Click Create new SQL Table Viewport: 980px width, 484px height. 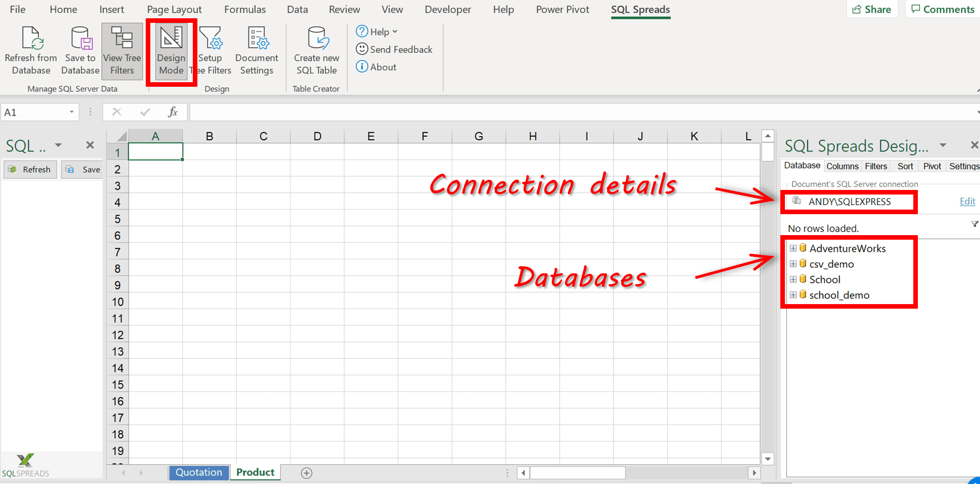pos(316,51)
